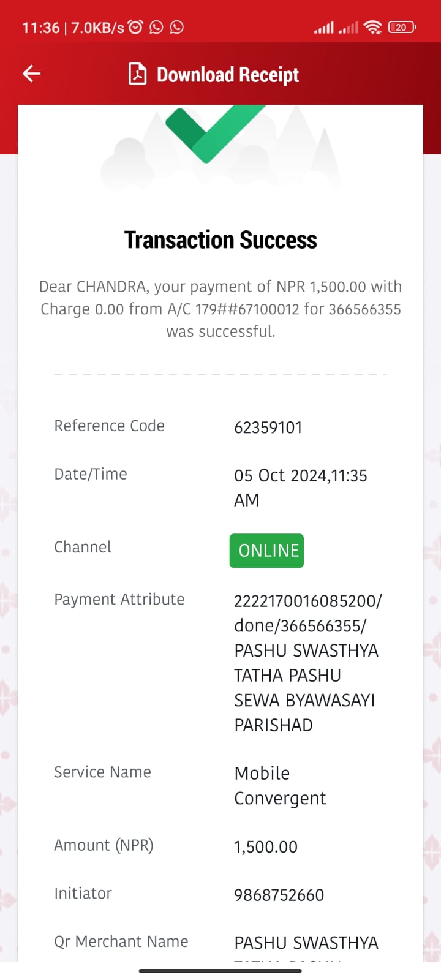Select the Payment Attribute value text
The image size is (441, 980).
click(307, 663)
